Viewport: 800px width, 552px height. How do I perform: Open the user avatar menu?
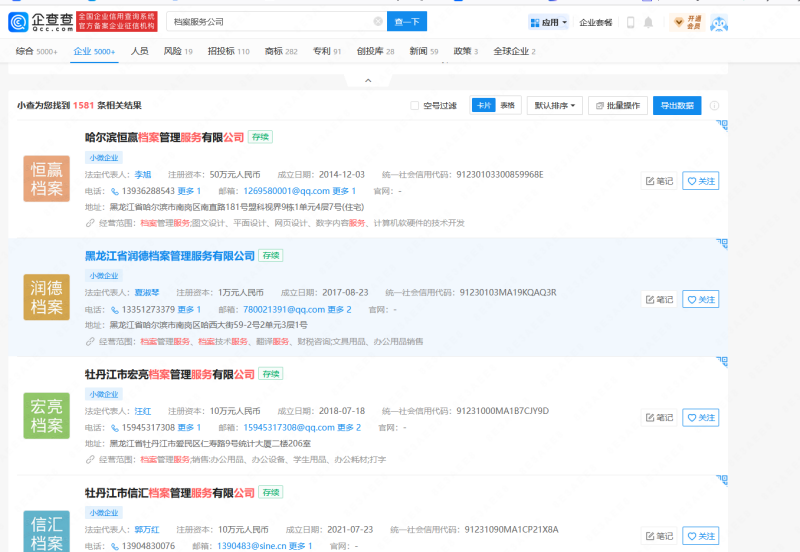719,23
